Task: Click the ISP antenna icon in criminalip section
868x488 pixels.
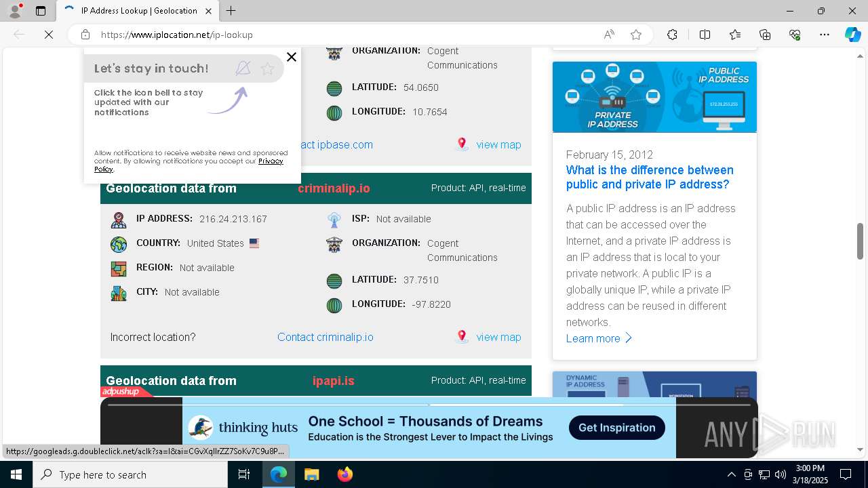Action: [334, 220]
